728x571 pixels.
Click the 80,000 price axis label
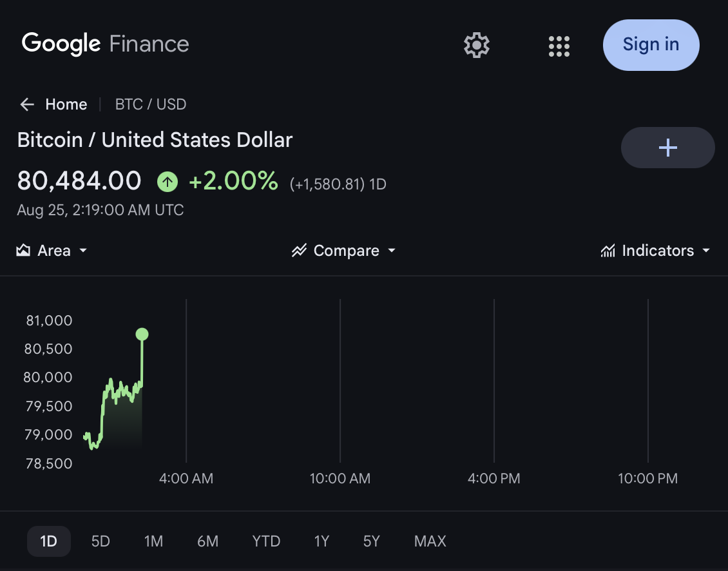48,377
